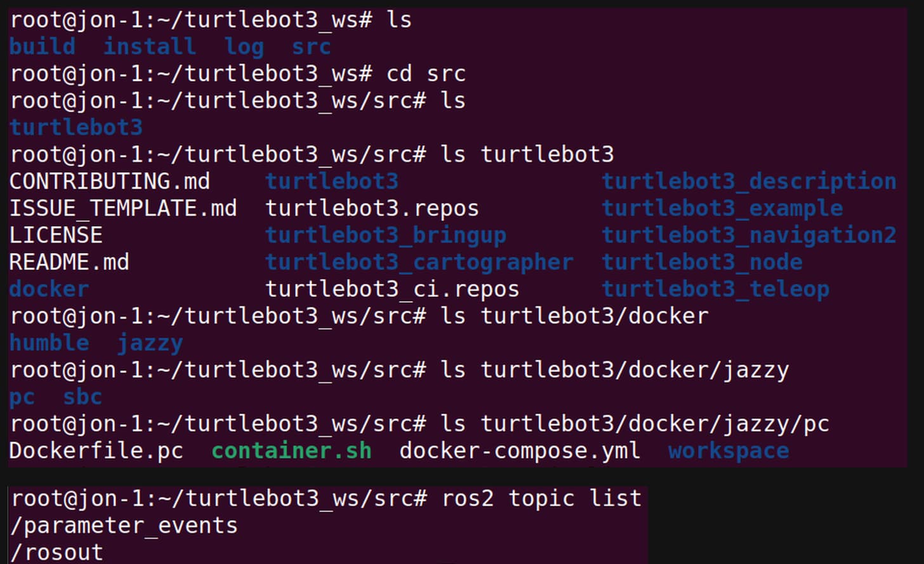This screenshot has width=924, height=564.
Task: Select the turtlebot3_description directory
Action: (x=749, y=182)
